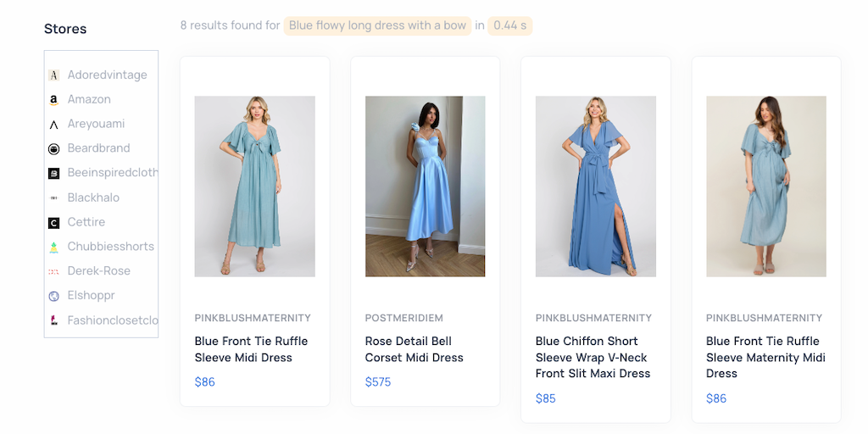Click the Rose Detail Bell Corset Midi Dress title
Screen dimensions: 868x434
pyautogui.click(x=414, y=349)
